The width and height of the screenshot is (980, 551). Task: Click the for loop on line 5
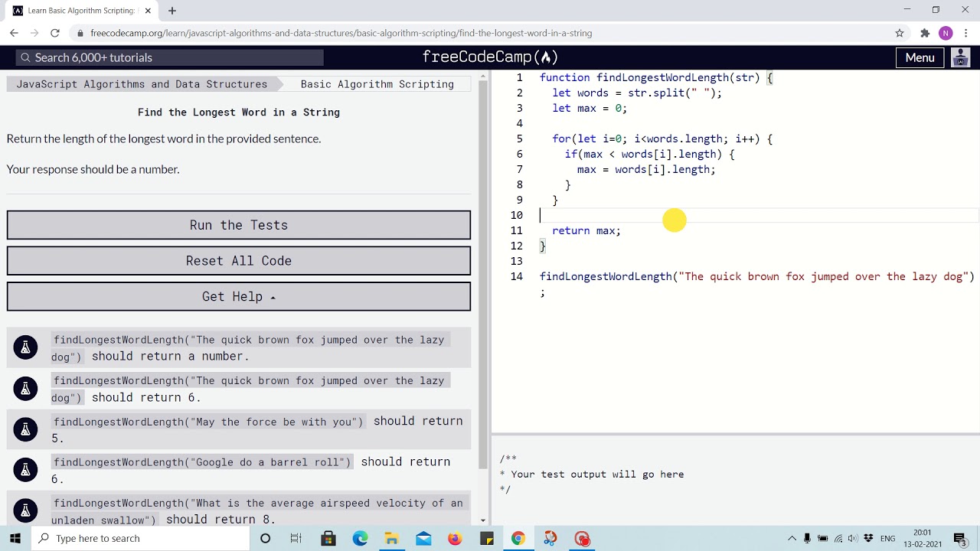pyautogui.click(x=662, y=139)
